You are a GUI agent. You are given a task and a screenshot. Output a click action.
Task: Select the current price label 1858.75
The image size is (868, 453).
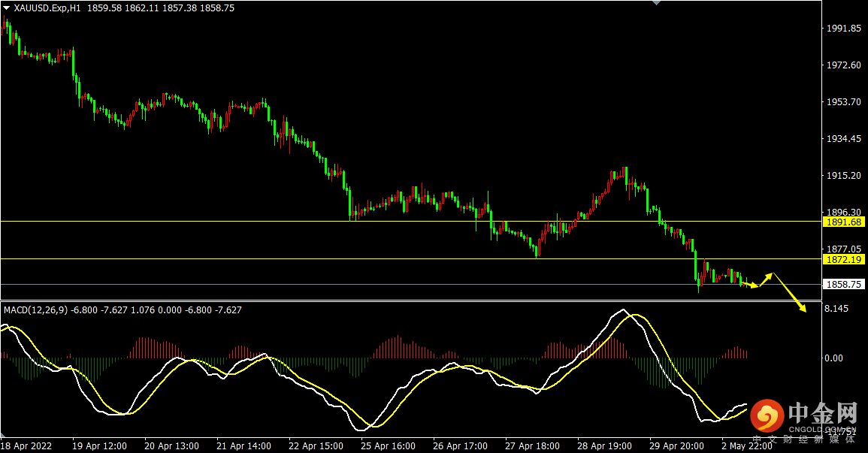coord(844,284)
